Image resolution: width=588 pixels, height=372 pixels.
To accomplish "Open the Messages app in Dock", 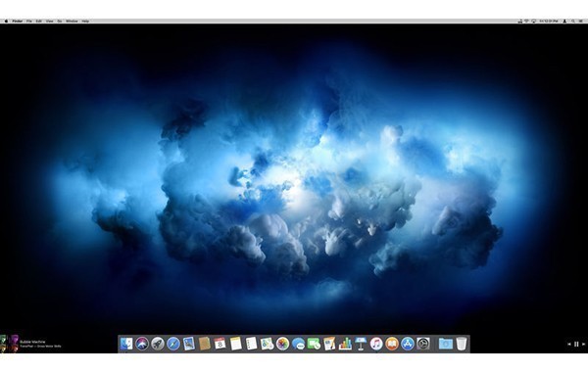I will coord(298,344).
